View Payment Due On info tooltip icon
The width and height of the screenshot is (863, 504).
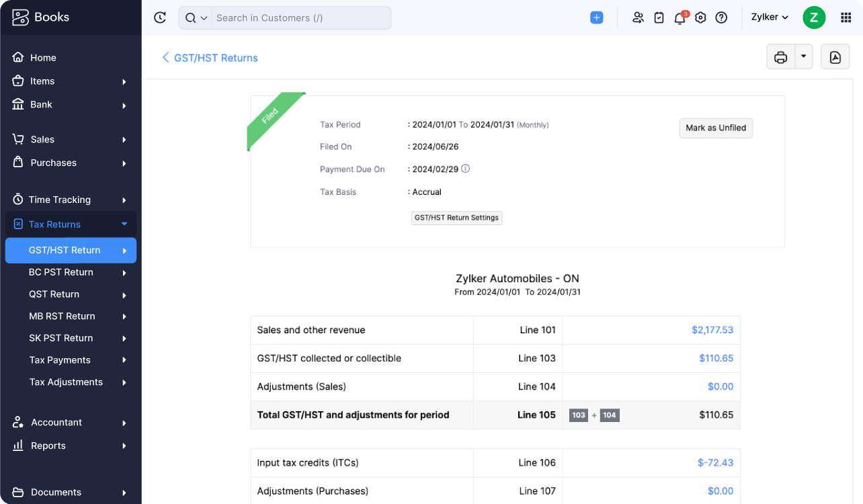[x=466, y=169]
